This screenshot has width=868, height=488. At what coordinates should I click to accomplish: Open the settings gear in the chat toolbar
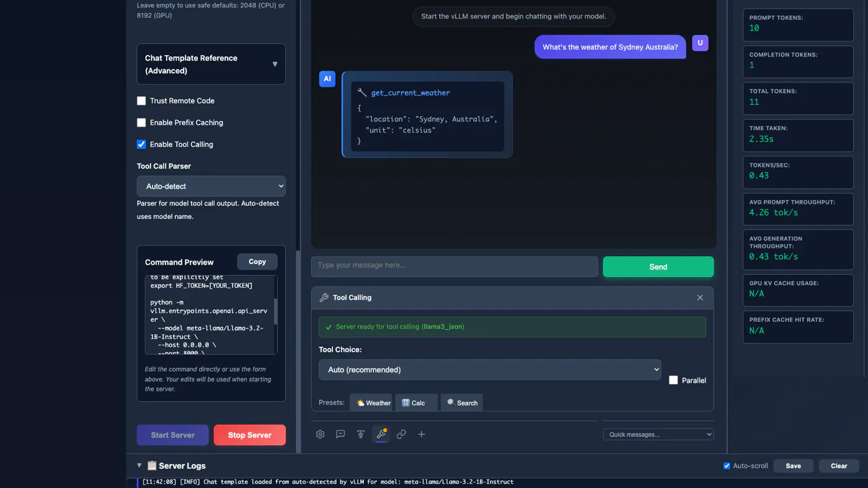[320, 435]
